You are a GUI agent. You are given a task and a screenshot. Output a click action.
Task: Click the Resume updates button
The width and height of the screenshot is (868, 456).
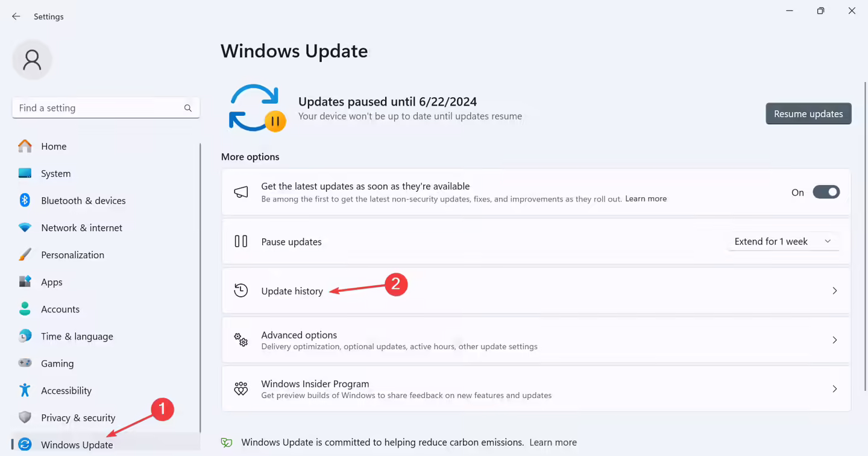tap(808, 113)
